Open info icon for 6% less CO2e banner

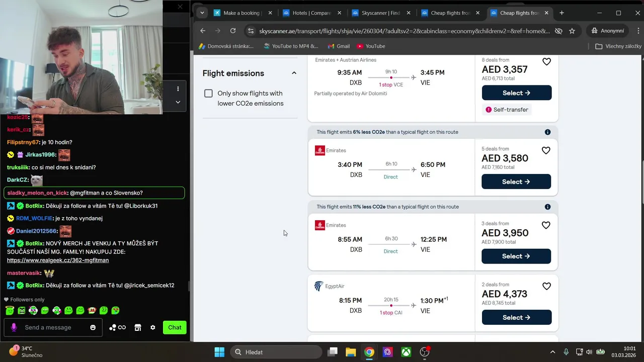547,132
